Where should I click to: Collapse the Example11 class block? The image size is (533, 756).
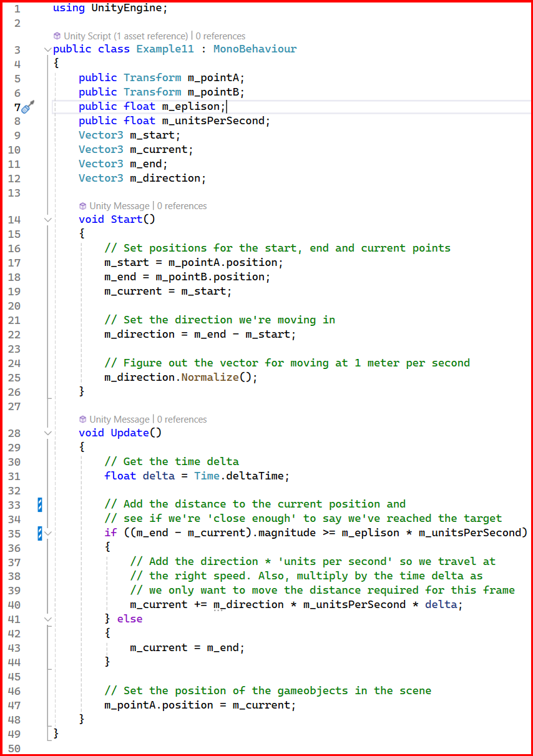[x=48, y=49]
